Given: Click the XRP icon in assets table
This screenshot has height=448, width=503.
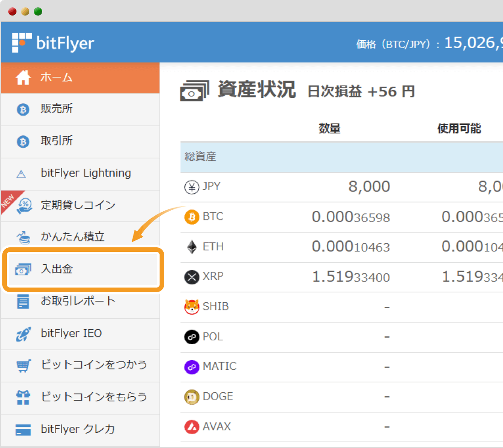Looking at the screenshot, I should coord(192,276).
